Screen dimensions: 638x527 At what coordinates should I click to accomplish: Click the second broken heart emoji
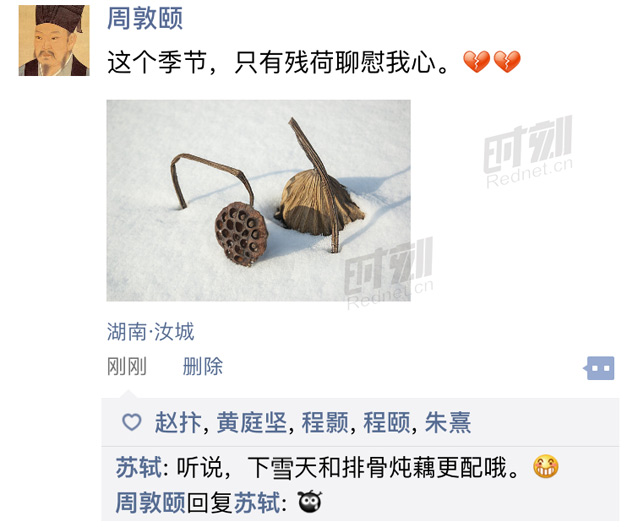point(507,62)
